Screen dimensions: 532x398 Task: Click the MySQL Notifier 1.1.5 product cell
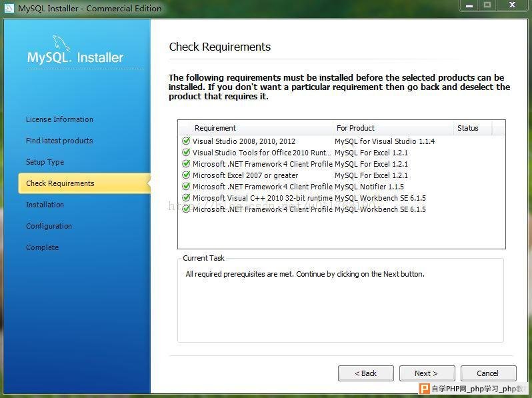pos(369,187)
